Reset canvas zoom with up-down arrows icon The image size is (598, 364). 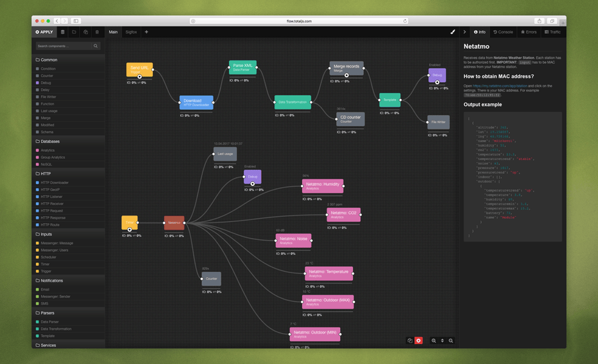442,341
